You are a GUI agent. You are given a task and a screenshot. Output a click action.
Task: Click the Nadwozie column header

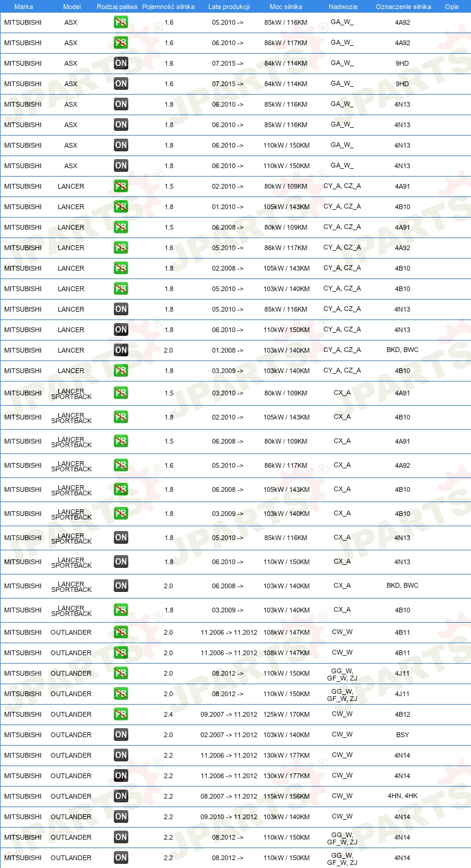click(x=343, y=7)
